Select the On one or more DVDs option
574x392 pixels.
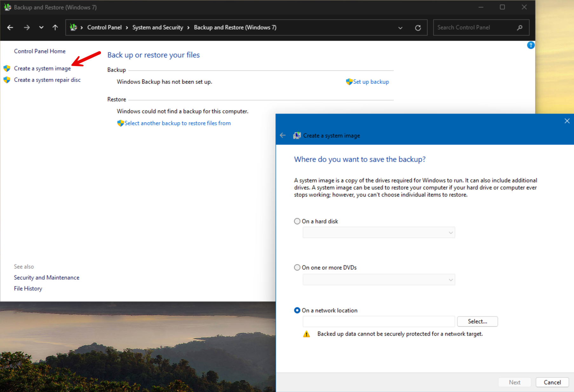tap(297, 267)
